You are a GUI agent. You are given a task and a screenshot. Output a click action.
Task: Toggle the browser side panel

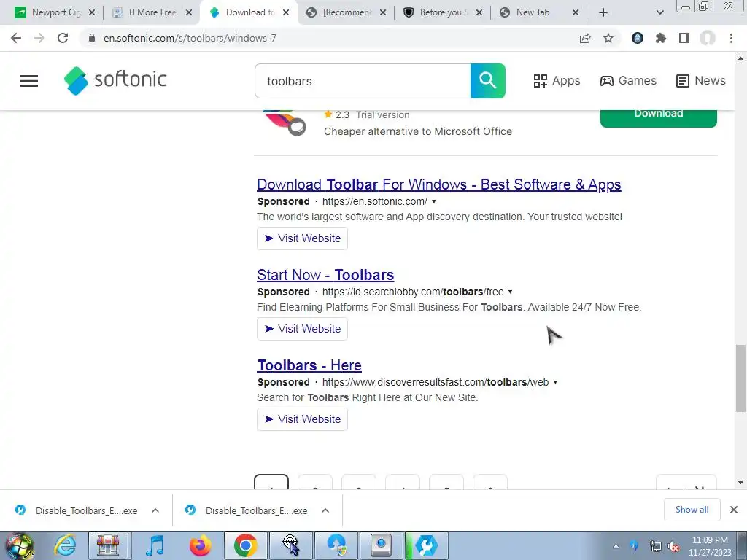tap(684, 38)
